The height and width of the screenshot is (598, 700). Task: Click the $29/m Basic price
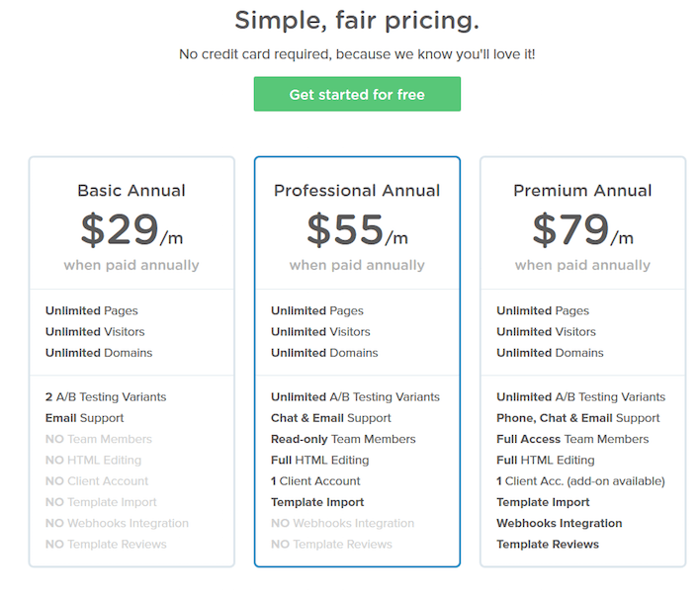tap(131, 229)
